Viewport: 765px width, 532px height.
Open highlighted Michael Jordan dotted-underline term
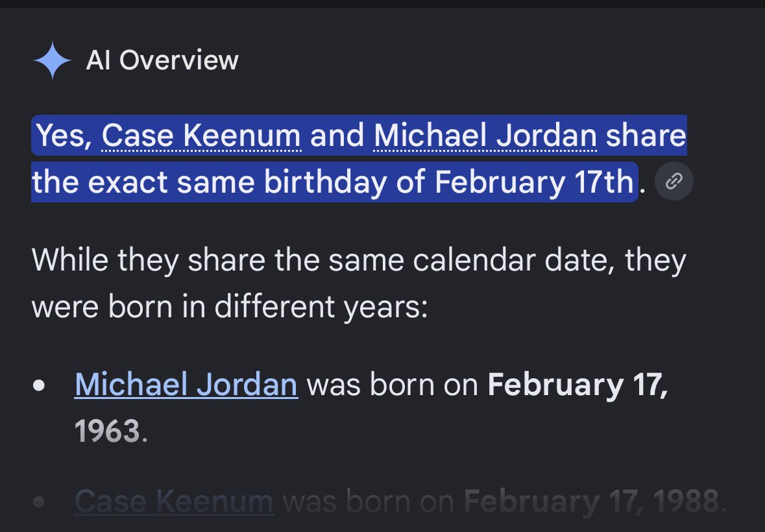pos(485,135)
